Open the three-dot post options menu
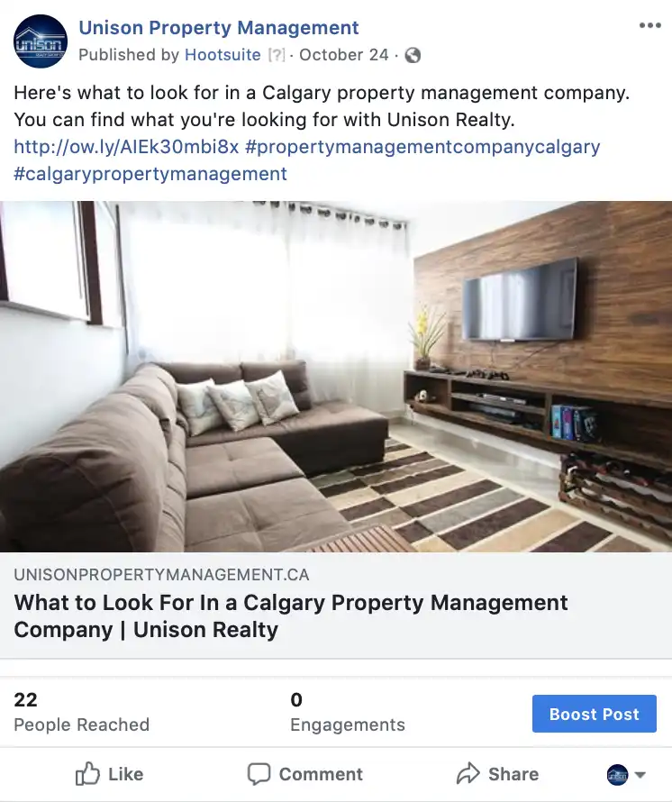Viewport: 672px width, 802px height. pos(650,25)
